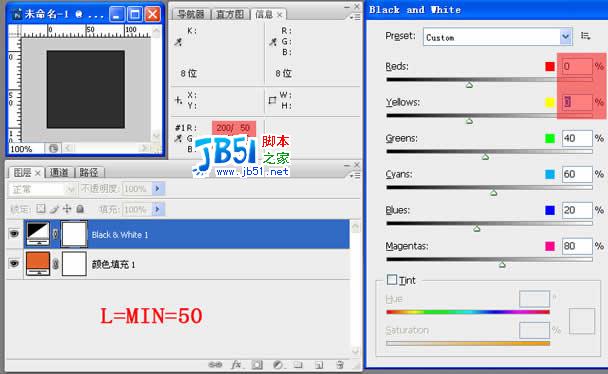Click the link layers icon in Layers panel
The image size is (608, 374).
point(215,365)
